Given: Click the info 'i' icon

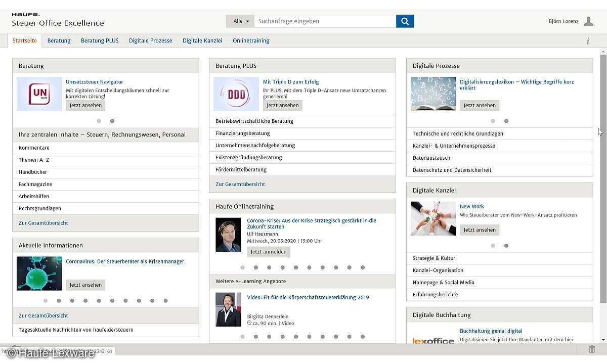Looking at the screenshot, I should pos(588,41).
